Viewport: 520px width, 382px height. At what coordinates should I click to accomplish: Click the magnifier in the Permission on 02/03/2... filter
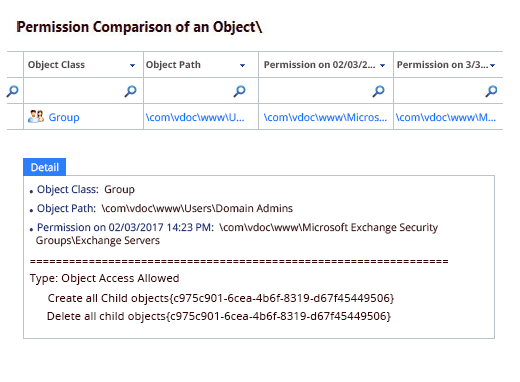[378, 91]
